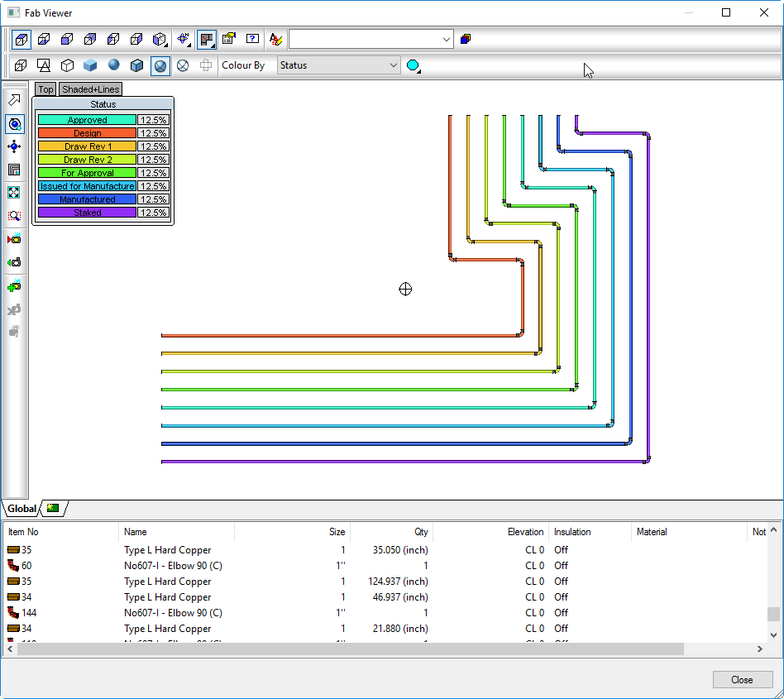Click the zoom extents icon
Screen dimensions: 784x699
coord(14,193)
